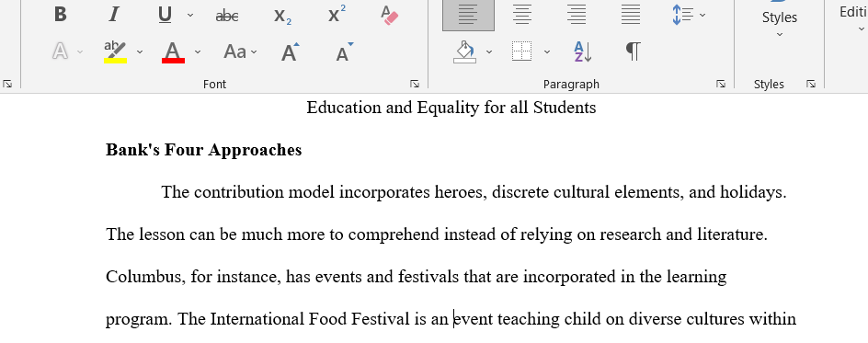Apply Borders to paragraph
868x343 pixels.
click(x=521, y=52)
